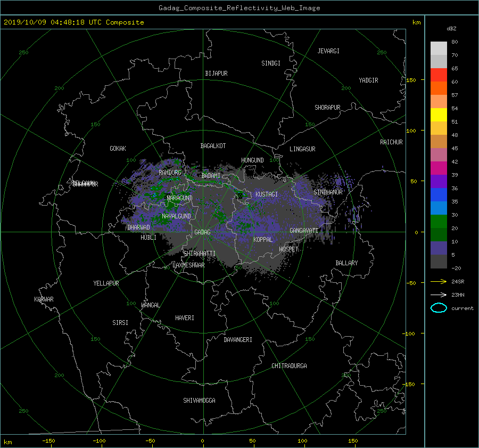This screenshot has height=448, width=479.
Task: Click the dBZ legend heading
Action: click(x=451, y=29)
